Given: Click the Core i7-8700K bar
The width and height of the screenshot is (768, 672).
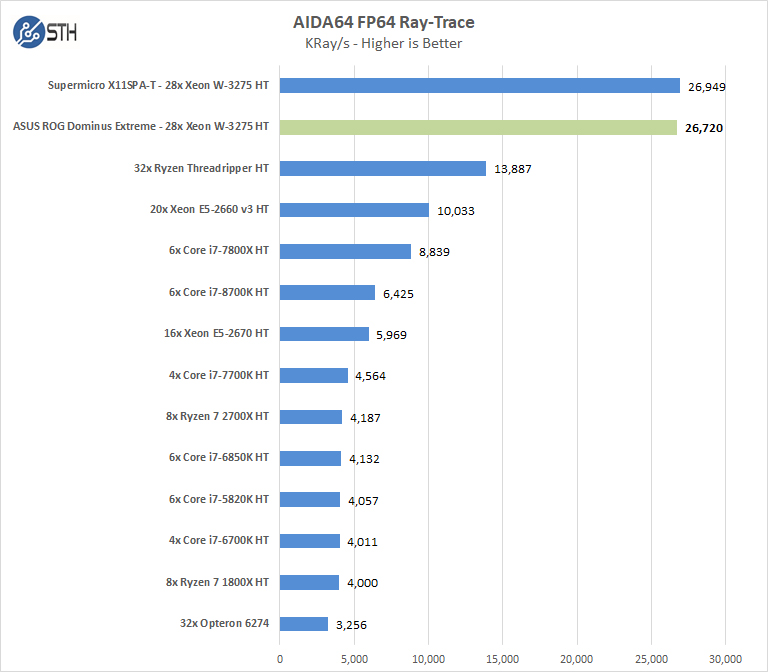Looking at the screenshot, I should (328, 293).
